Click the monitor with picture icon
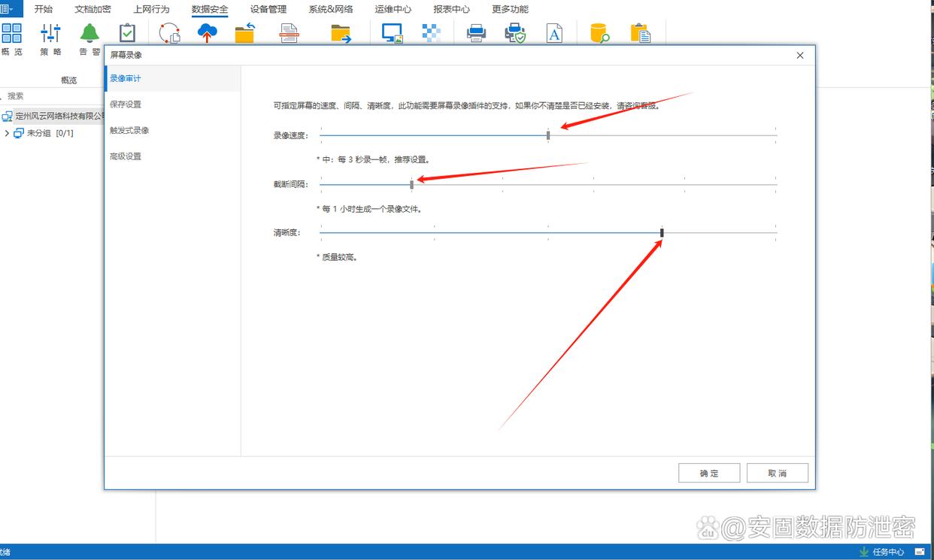The width and height of the screenshot is (934, 560). (x=393, y=33)
